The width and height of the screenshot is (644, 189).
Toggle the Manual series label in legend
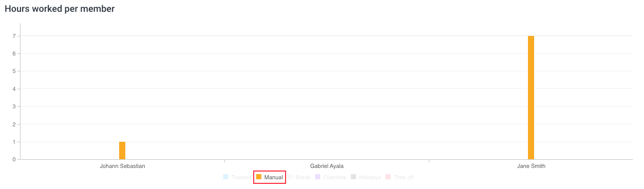coord(273,178)
